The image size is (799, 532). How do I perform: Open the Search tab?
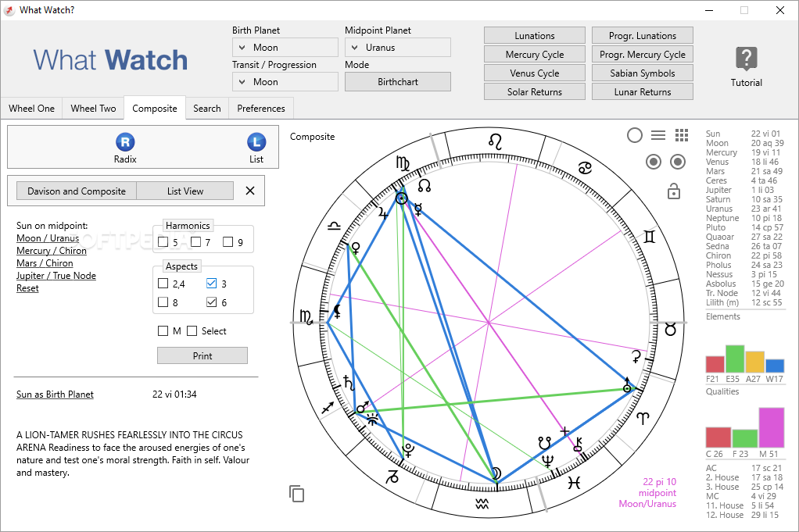pyautogui.click(x=207, y=109)
